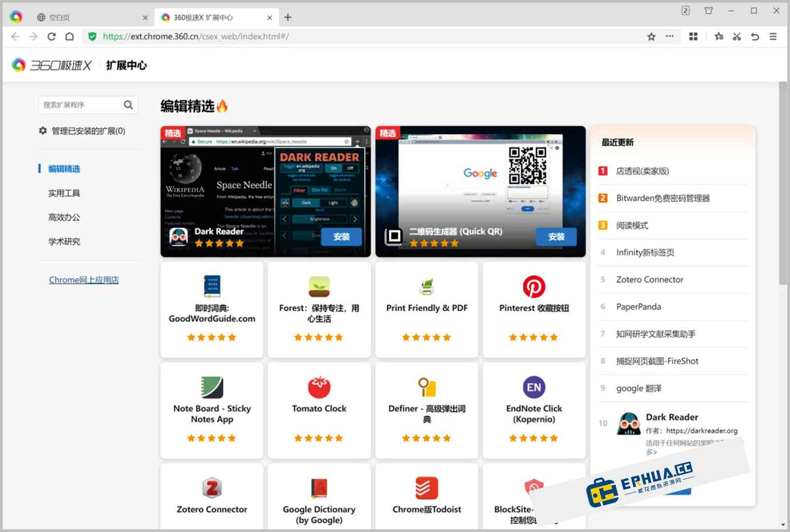Open the Zotero Connector extension card
Image resolution: width=790 pixels, height=532 pixels.
212,497
